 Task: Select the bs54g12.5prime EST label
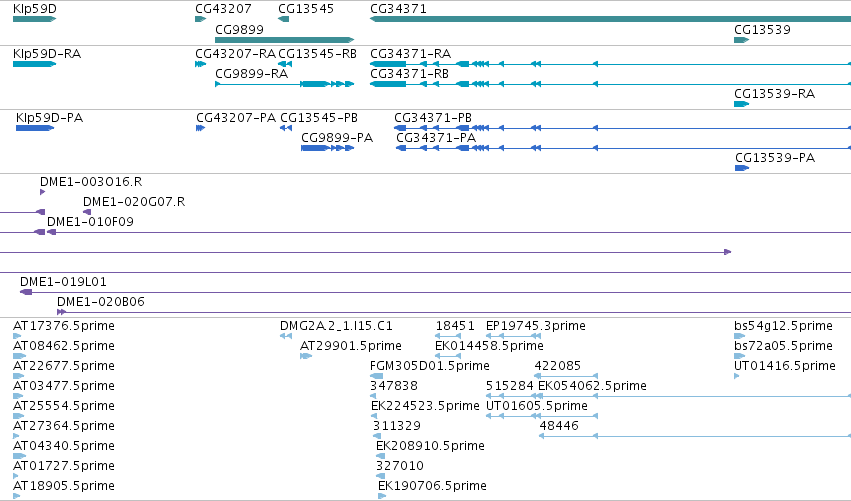pos(783,326)
